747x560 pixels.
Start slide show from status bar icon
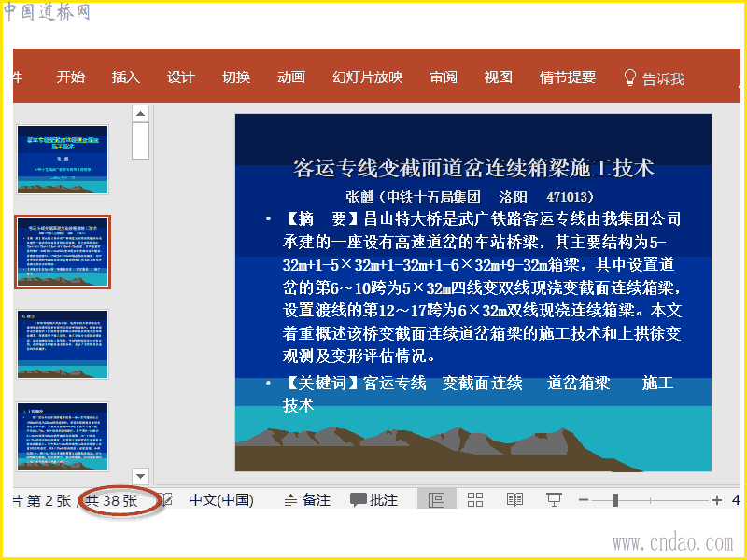click(554, 499)
